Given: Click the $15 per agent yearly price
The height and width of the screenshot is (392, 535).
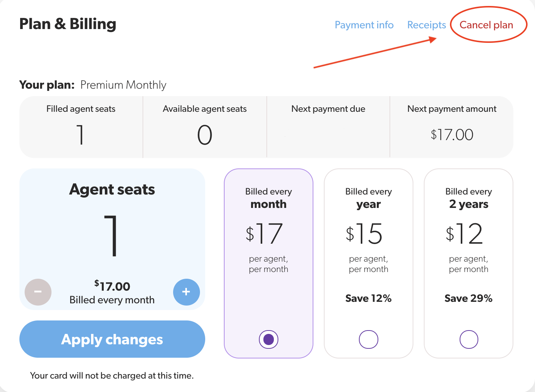Looking at the screenshot, I should (365, 234).
